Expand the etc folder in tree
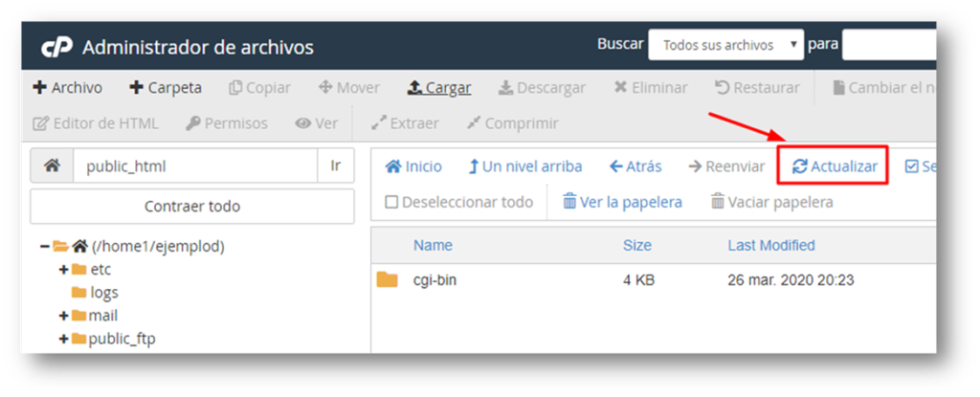Image resolution: width=980 pixels, height=397 pixels. [x=64, y=270]
